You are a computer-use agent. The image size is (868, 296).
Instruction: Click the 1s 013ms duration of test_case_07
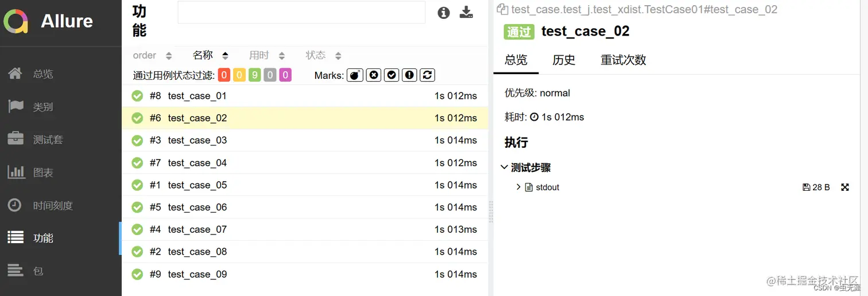[x=456, y=229]
